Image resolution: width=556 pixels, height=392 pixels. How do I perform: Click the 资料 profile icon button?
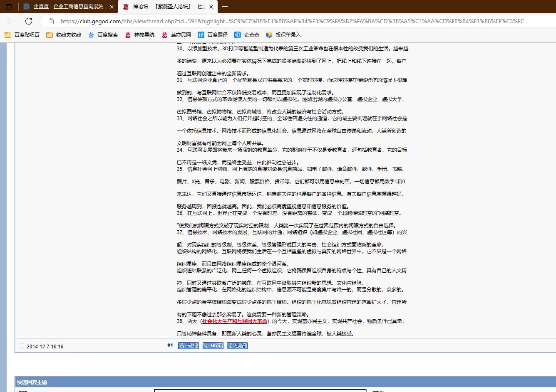click(x=188, y=346)
